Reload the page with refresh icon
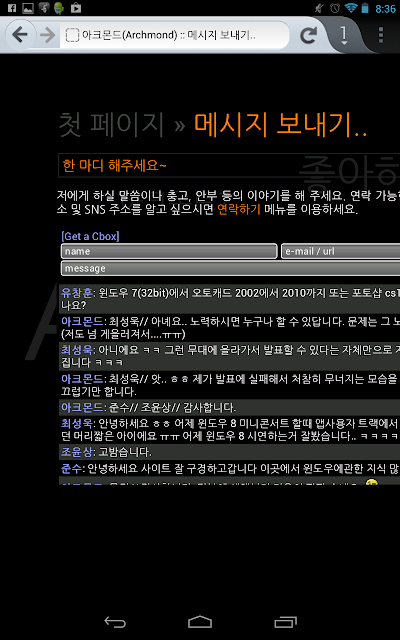Screen dimensions: 400x640 click(x=309, y=36)
